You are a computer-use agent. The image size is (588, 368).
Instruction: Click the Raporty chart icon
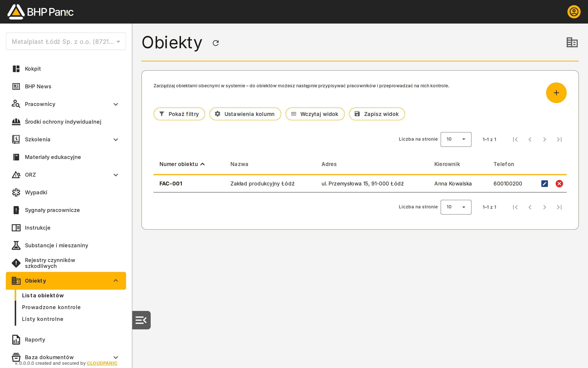[16, 340]
